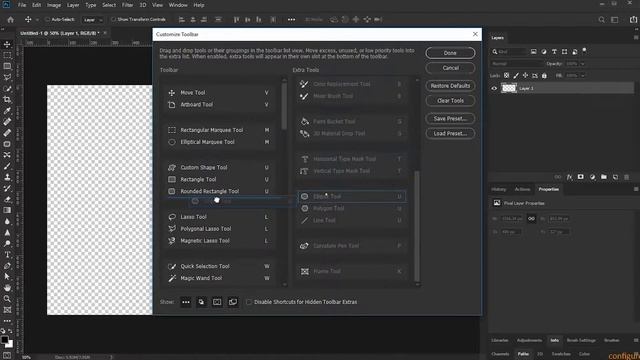This screenshot has width=640, height=360.
Task: Click the Done button
Action: 450,53
